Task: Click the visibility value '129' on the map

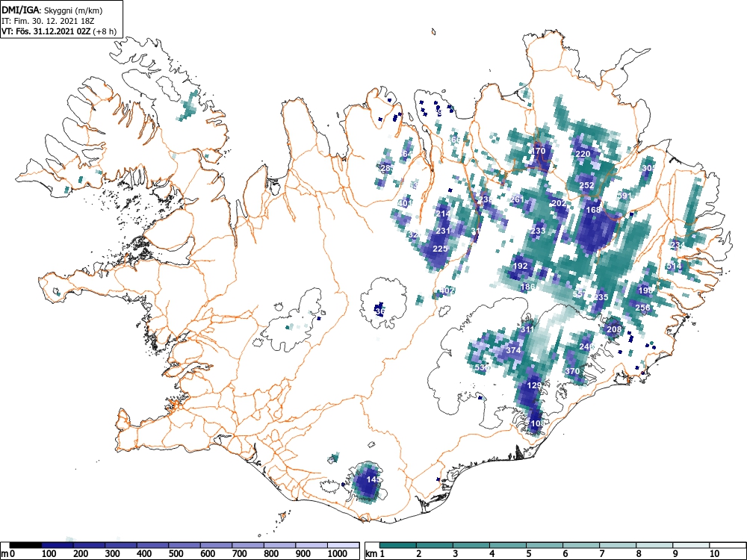Action: [535, 385]
